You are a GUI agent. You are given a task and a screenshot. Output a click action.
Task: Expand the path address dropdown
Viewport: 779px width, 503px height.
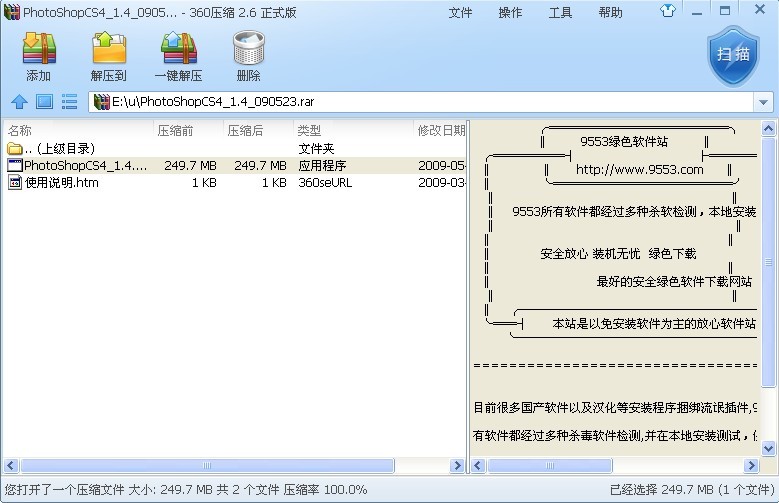point(763,102)
